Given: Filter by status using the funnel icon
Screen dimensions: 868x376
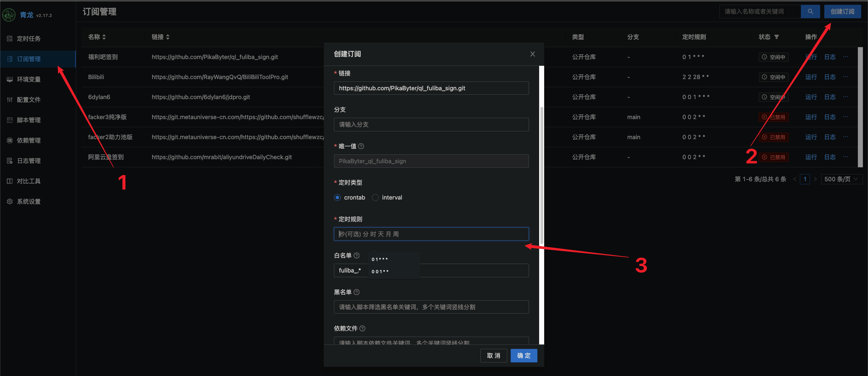Looking at the screenshot, I should 776,37.
